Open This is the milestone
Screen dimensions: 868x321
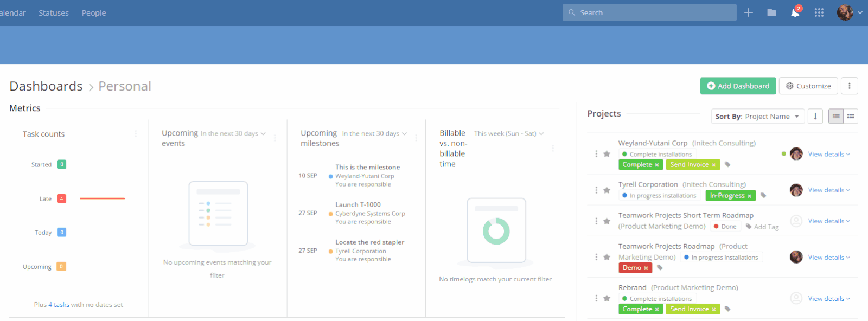[367, 167]
